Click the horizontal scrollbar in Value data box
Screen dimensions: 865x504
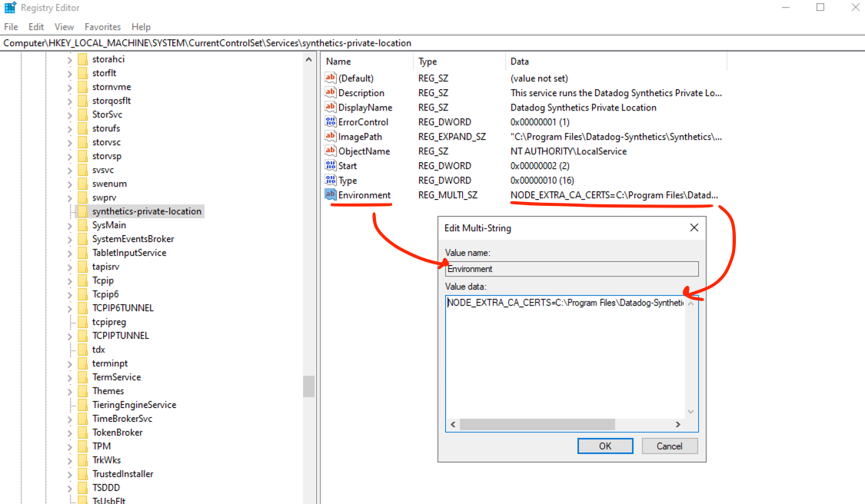coord(537,424)
